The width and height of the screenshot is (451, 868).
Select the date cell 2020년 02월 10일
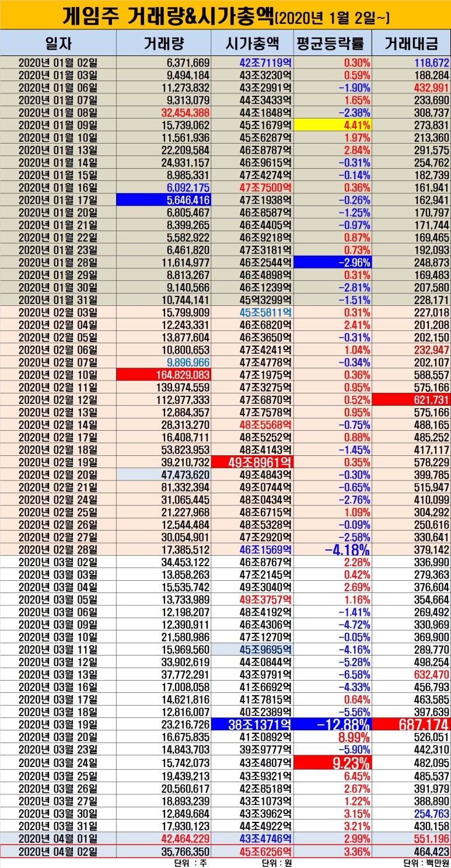(x=58, y=375)
